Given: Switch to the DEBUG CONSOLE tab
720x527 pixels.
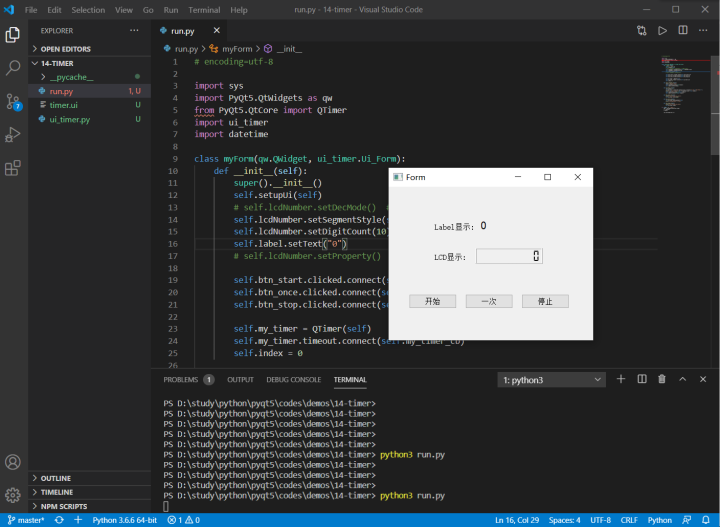Looking at the screenshot, I should [x=293, y=380].
